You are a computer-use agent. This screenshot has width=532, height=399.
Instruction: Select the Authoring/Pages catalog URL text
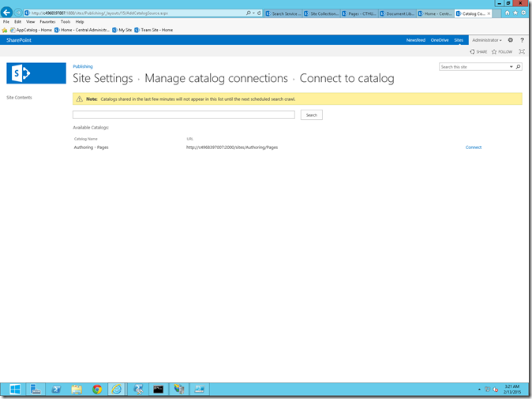[232, 147]
